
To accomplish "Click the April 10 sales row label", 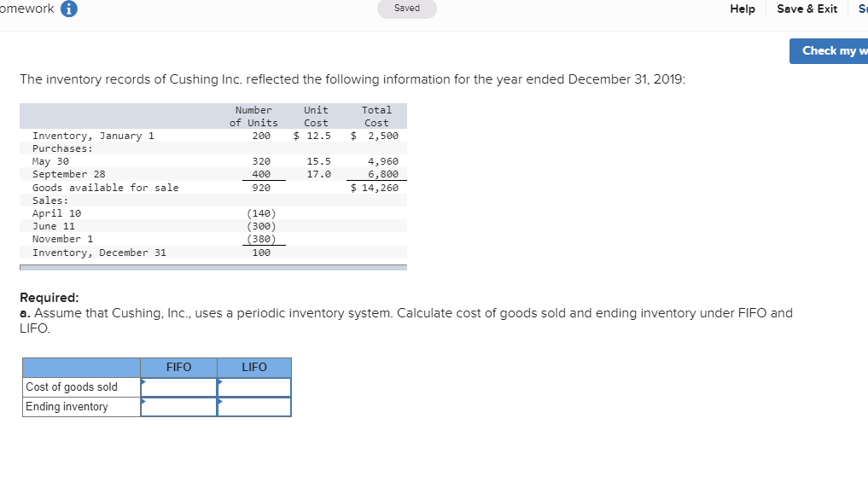I will (x=56, y=213).
